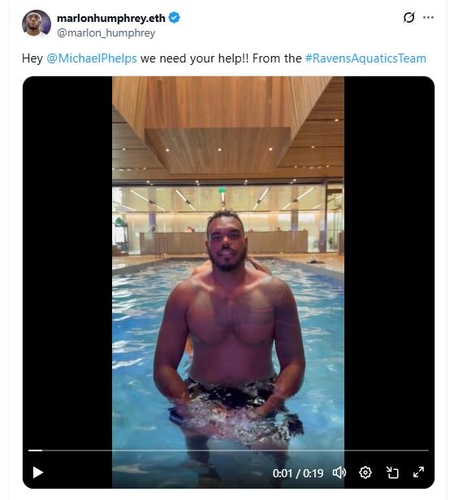Image resolution: width=454 pixels, height=500 pixels.
Task: Open video settings gear
Action: [x=365, y=472]
